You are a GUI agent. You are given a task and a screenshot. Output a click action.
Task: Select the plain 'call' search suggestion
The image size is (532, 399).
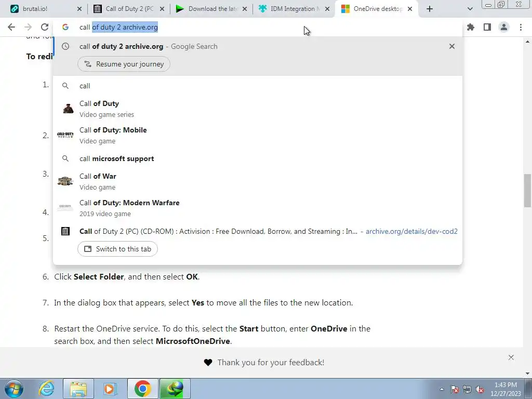coord(258,86)
